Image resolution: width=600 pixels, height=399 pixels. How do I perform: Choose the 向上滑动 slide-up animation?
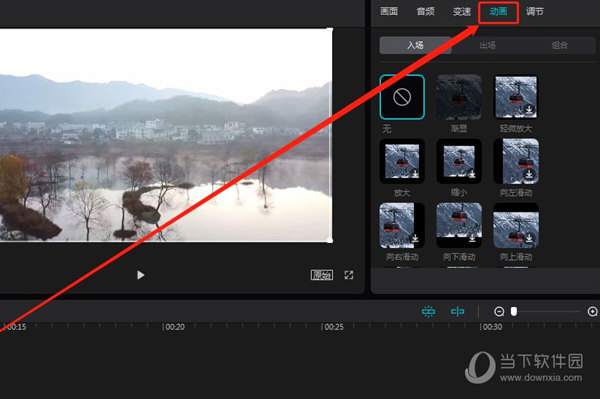(x=516, y=225)
